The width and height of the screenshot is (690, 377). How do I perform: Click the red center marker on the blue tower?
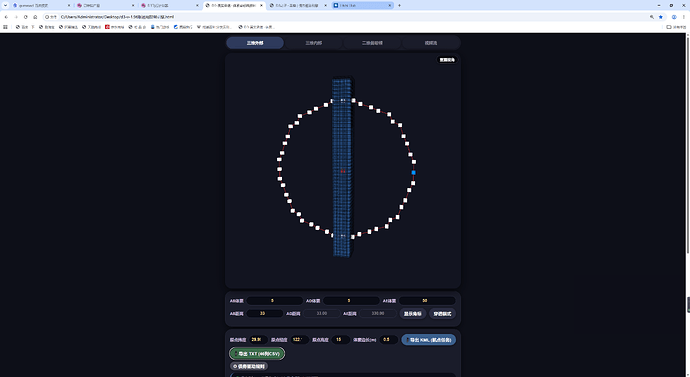[x=343, y=171]
